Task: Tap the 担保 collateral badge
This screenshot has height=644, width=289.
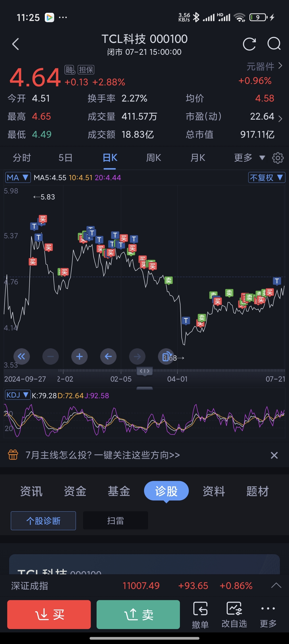Action: point(86,70)
